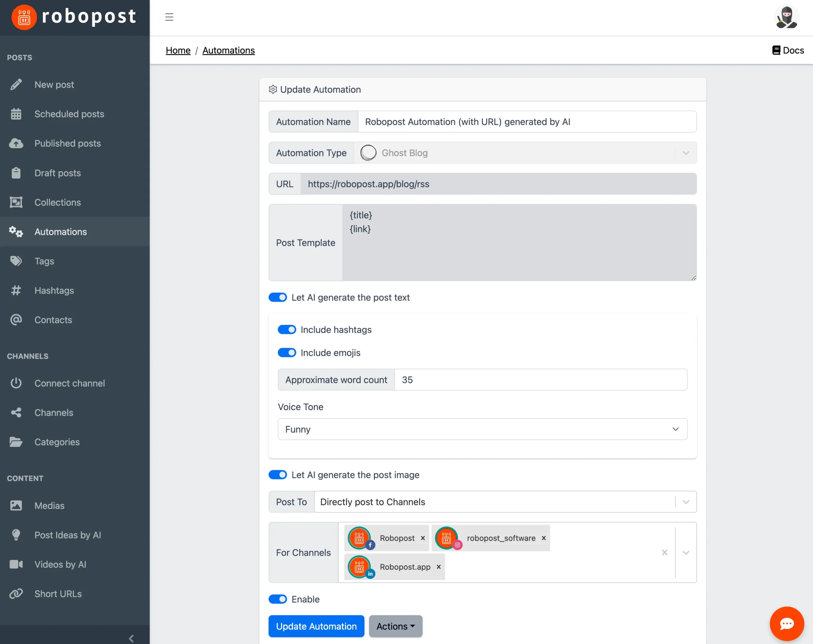
Task: Expand the For Channels dropdown chevron
Action: coord(686,552)
